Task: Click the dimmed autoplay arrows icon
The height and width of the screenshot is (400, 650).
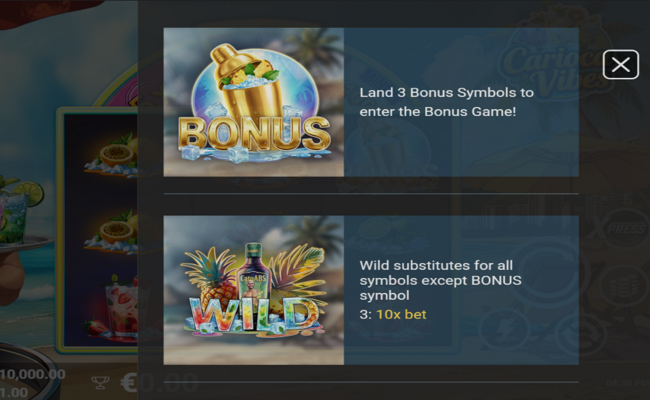Action: tap(582, 336)
